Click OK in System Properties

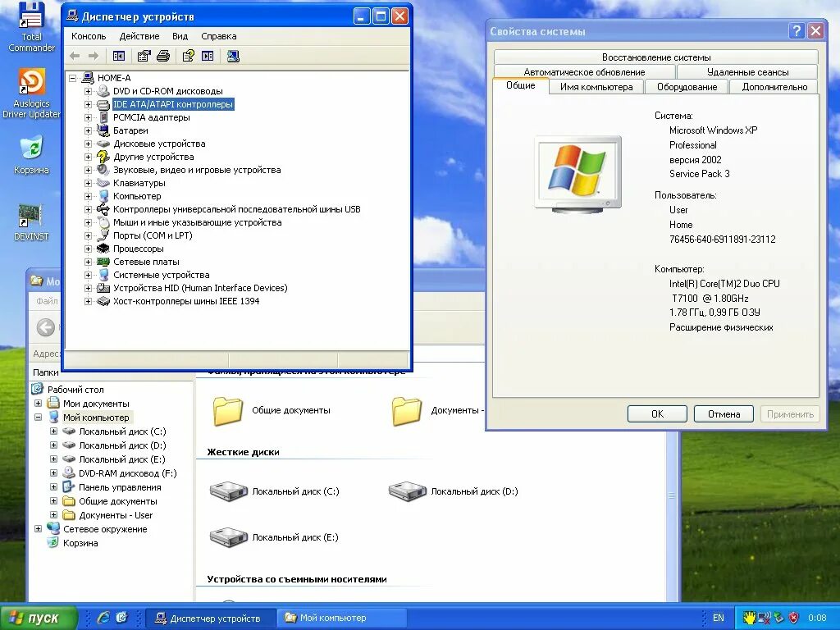(657, 414)
